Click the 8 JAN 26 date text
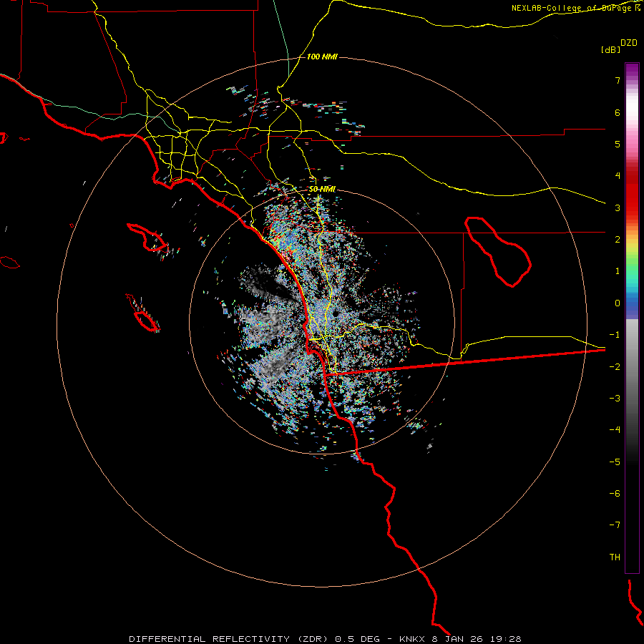Screen dimensions: 644x644 (459, 639)
